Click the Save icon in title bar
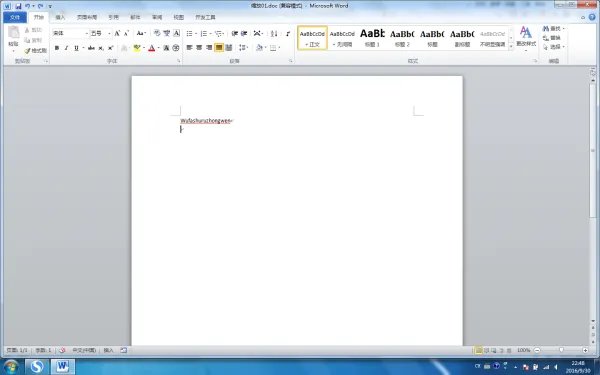 coord(18,6)
